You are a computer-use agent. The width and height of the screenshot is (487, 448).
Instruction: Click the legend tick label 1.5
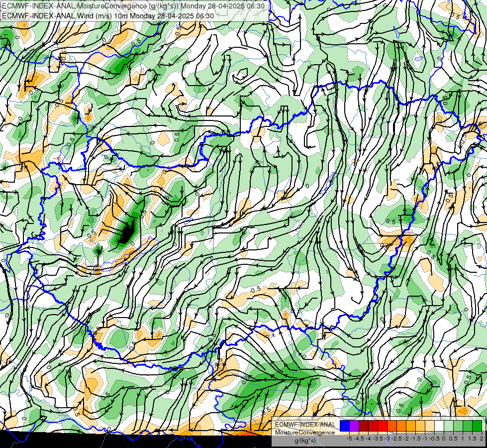click(472, 439)
